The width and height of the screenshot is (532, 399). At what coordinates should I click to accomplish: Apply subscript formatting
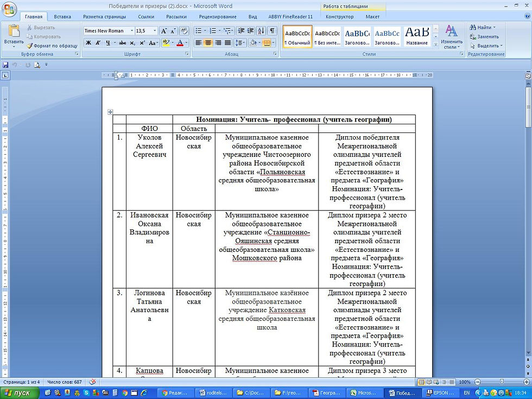pyautogui.click(x=132, y=43)
